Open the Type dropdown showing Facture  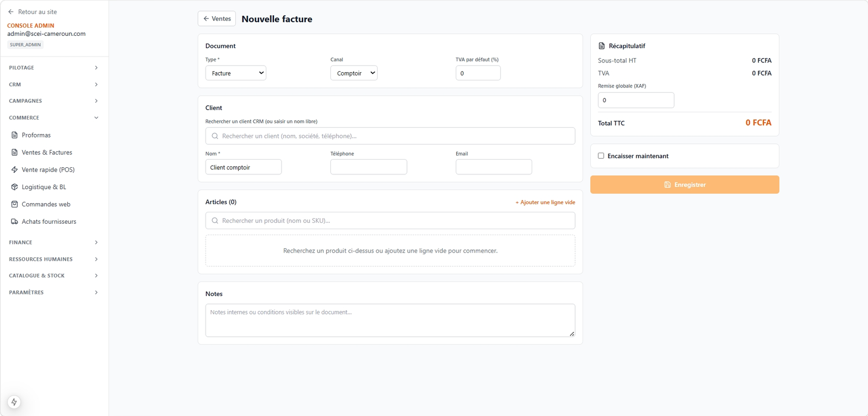tap(235, 73)
